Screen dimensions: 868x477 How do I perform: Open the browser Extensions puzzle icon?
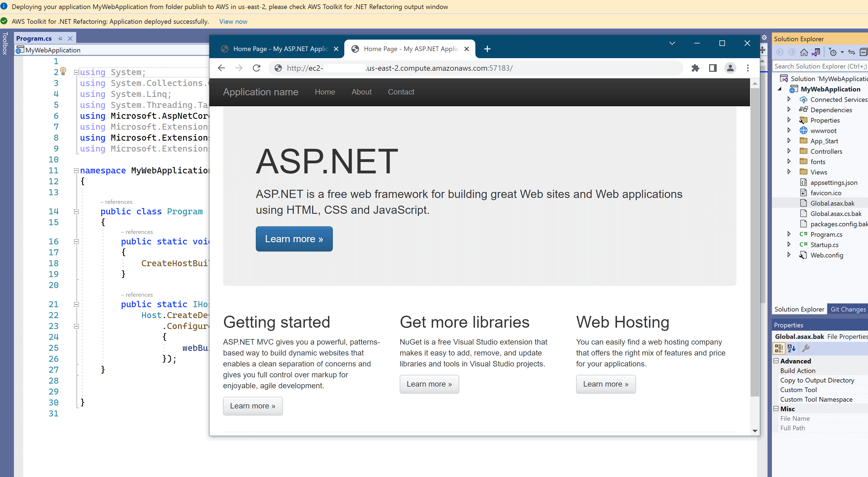pyautogui.click(x=695, y=68)
